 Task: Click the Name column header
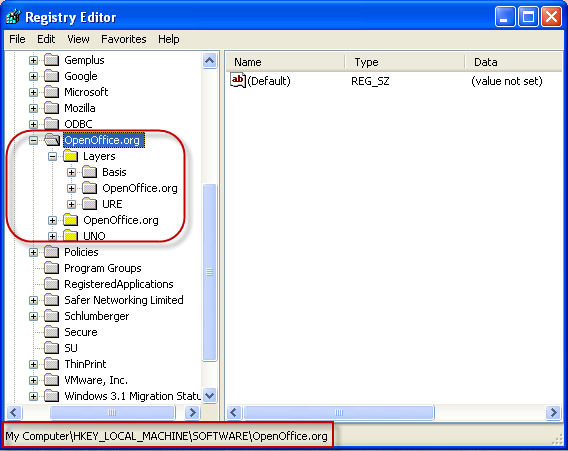[285, 62]
